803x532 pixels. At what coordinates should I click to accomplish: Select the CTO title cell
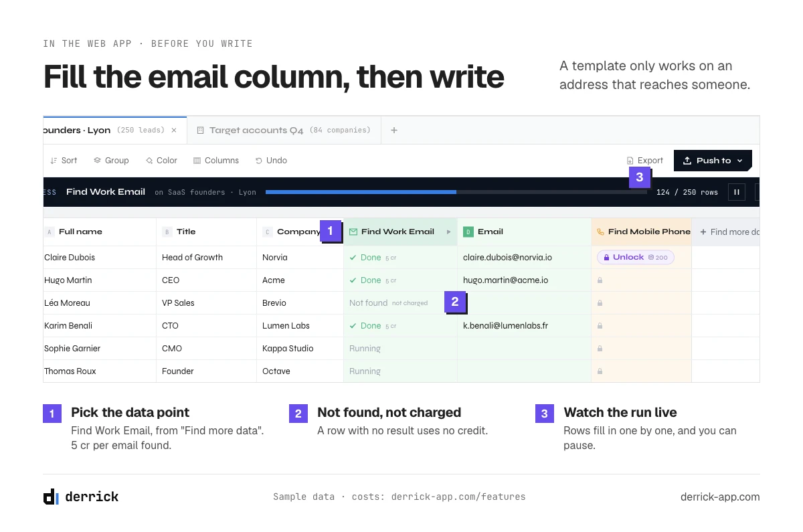pos(206,326)
